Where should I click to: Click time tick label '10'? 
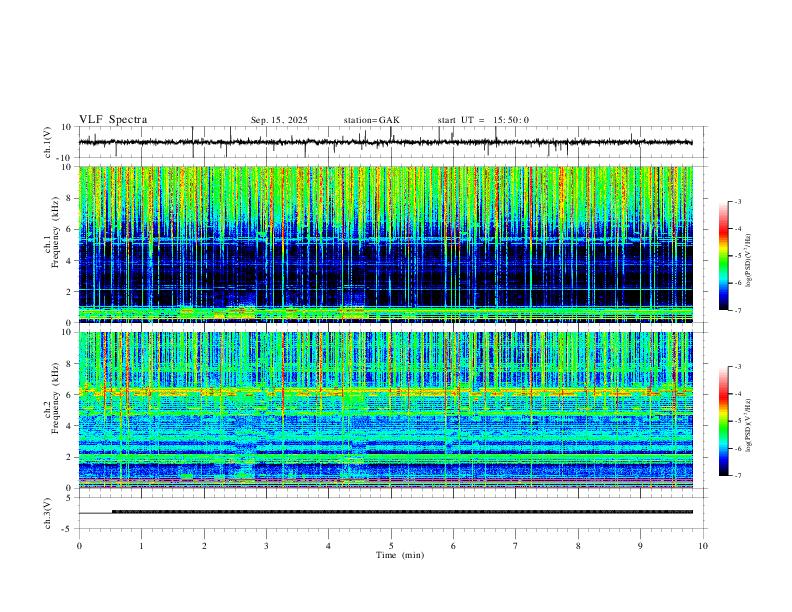[x=703, y=546]
